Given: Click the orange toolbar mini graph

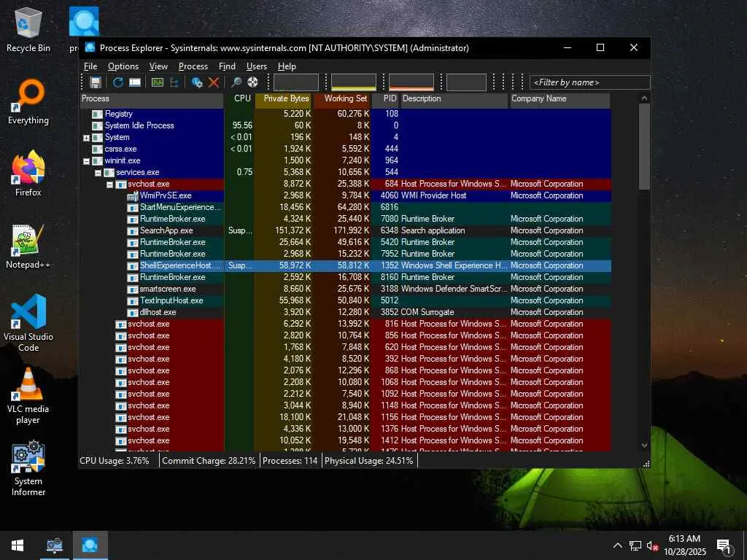Looking at the screenshot, I should pyautogui.click(x=411, y=82).
